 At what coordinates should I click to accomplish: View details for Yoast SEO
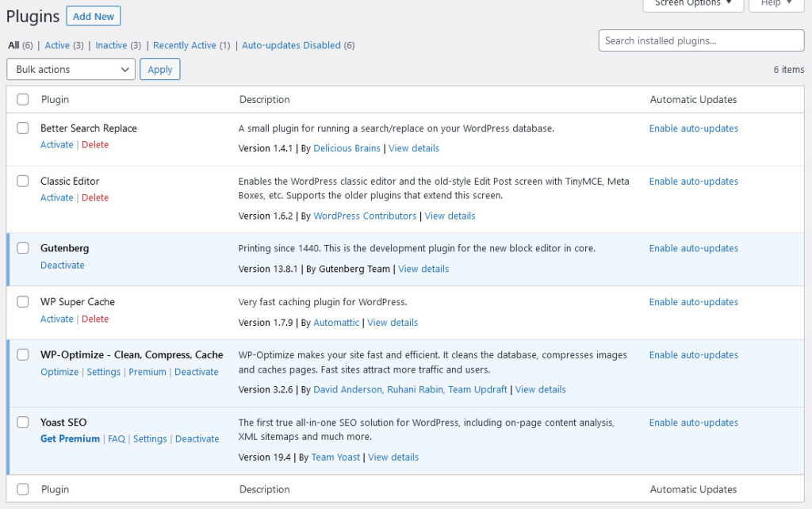pos(393,457)
